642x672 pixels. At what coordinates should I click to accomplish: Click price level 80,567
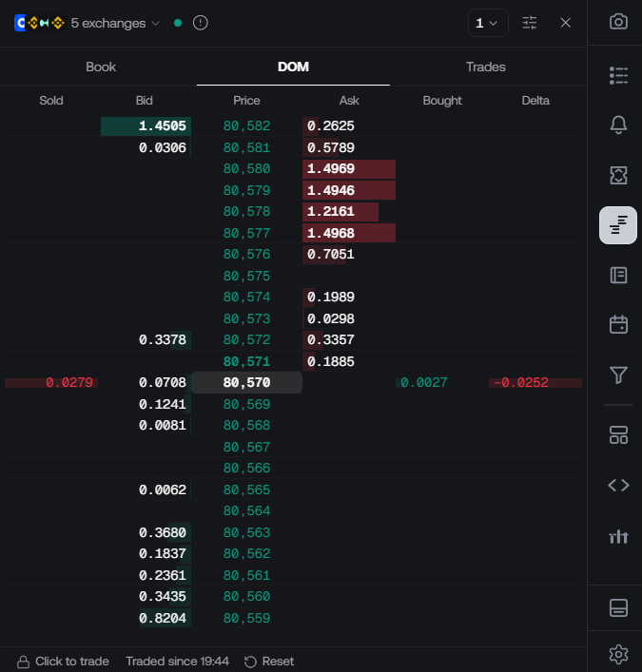pyautogui.click(x=246, y=447)
